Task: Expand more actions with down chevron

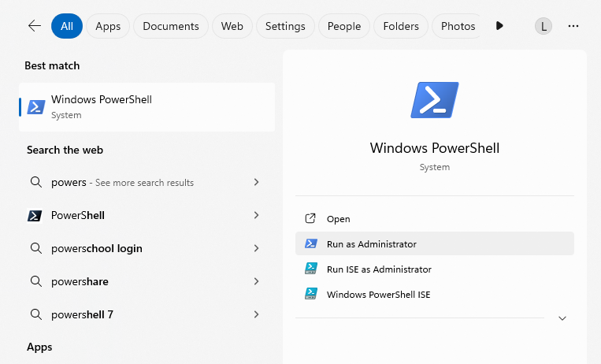Action: 562,318
